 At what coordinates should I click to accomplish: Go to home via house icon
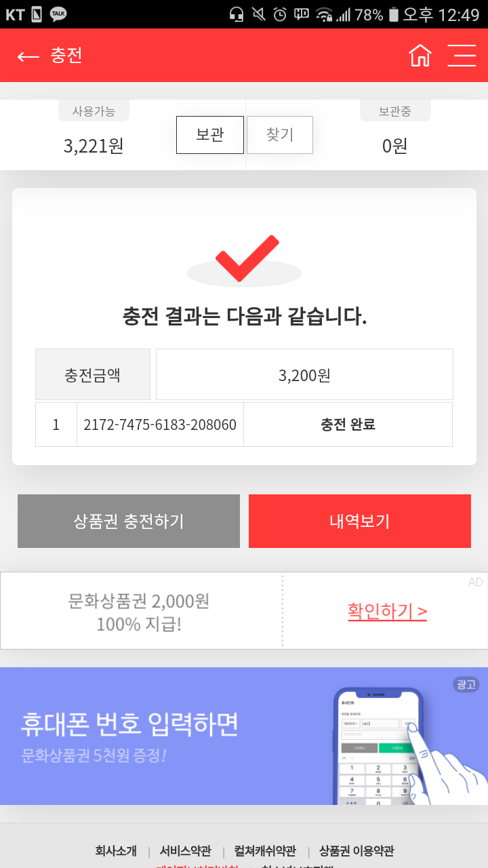pyautogui.click(x=420, y=56)
